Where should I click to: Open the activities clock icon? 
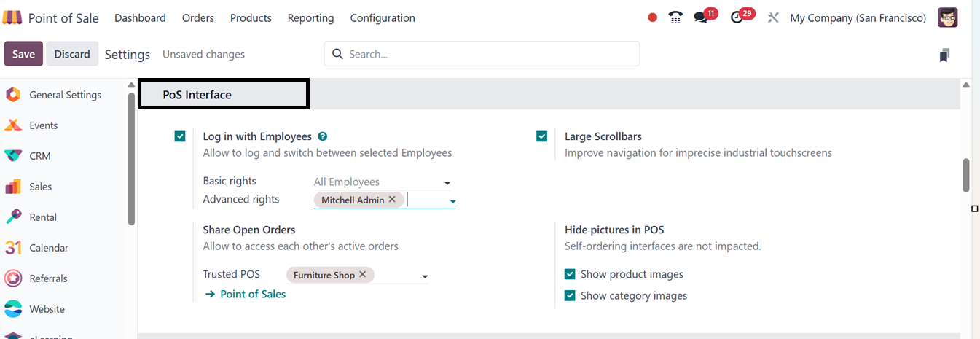click(x=737, y=18)
